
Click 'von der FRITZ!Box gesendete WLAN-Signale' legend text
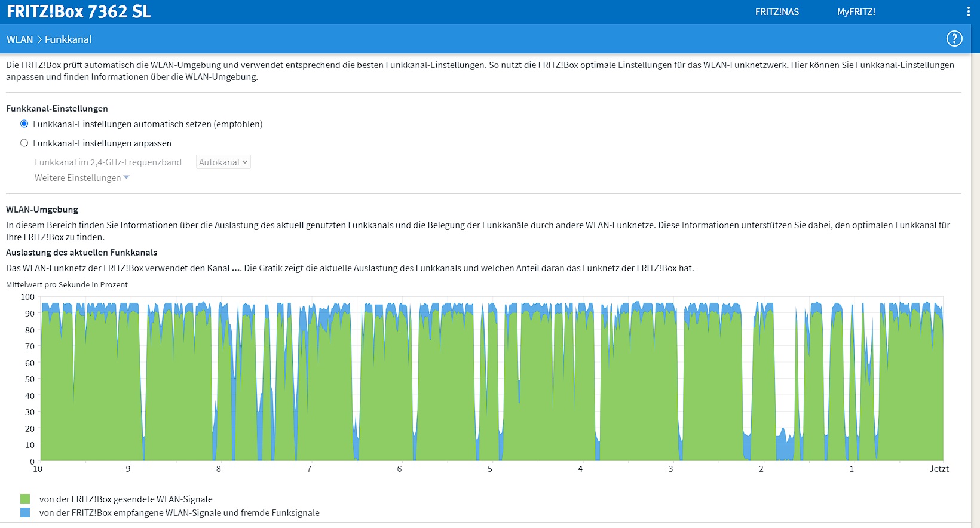126,499
